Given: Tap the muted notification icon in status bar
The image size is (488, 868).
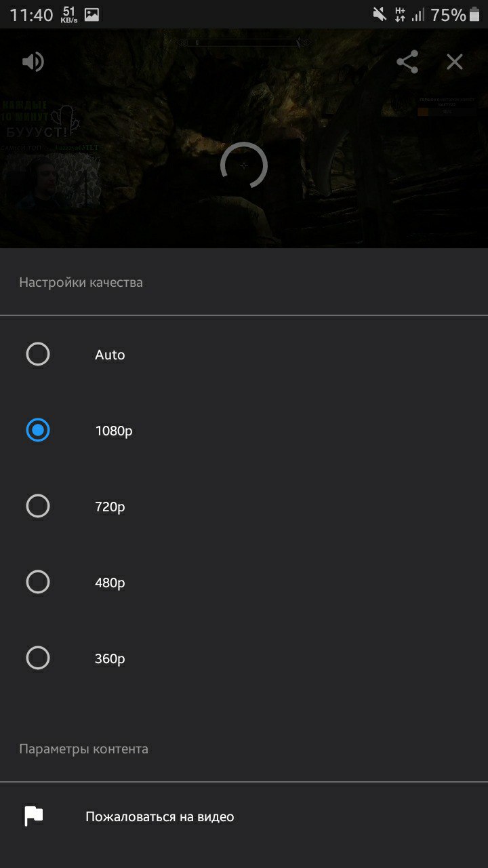Looking at the screenshot, I should (x=380, y=14).
